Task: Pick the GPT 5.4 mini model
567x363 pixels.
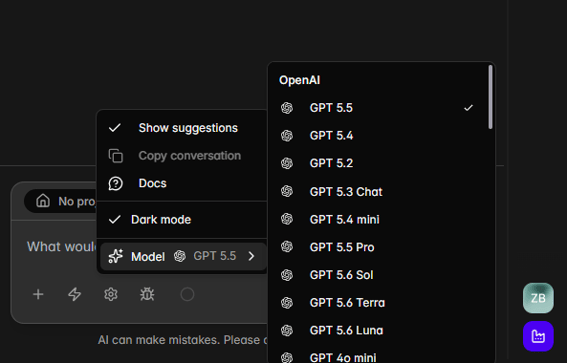Action: [378, 219]
